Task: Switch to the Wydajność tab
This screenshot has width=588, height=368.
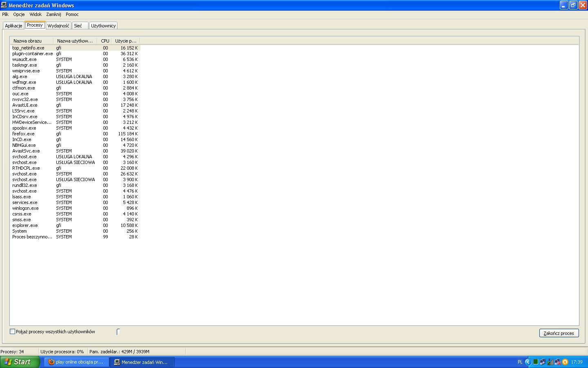Action: click(58, 26)
